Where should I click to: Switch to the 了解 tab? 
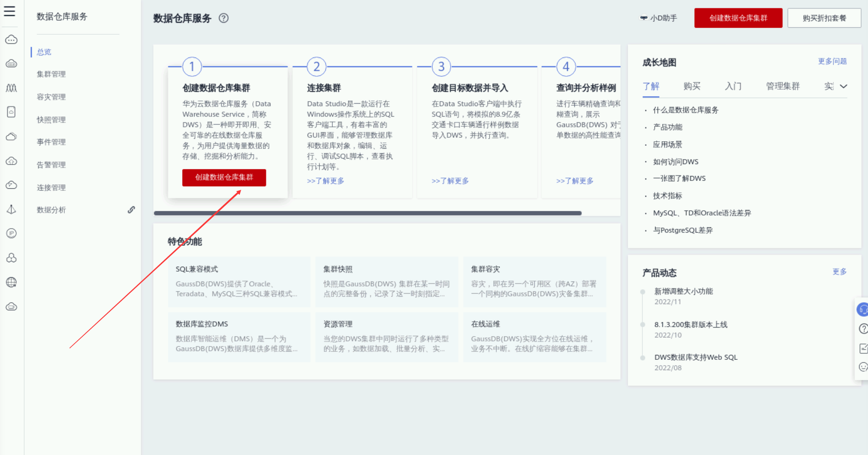click(651, 86)
